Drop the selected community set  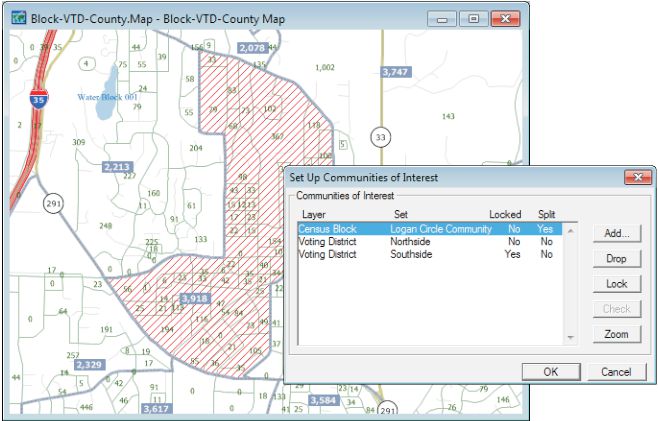pyautogui.click(x=616, y=259)
